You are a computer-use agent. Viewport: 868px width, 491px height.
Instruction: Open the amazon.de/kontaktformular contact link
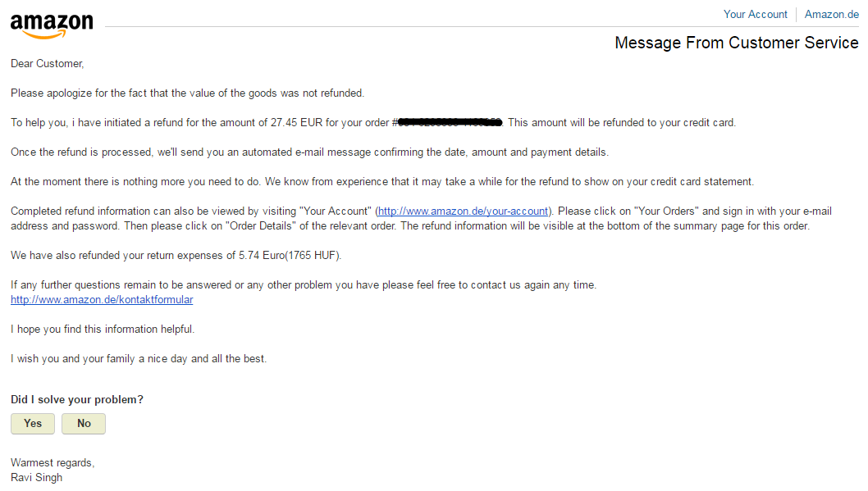102,300
